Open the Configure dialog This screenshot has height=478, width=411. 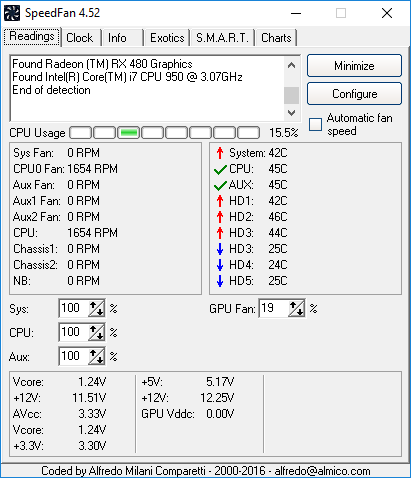click(354, 94)
